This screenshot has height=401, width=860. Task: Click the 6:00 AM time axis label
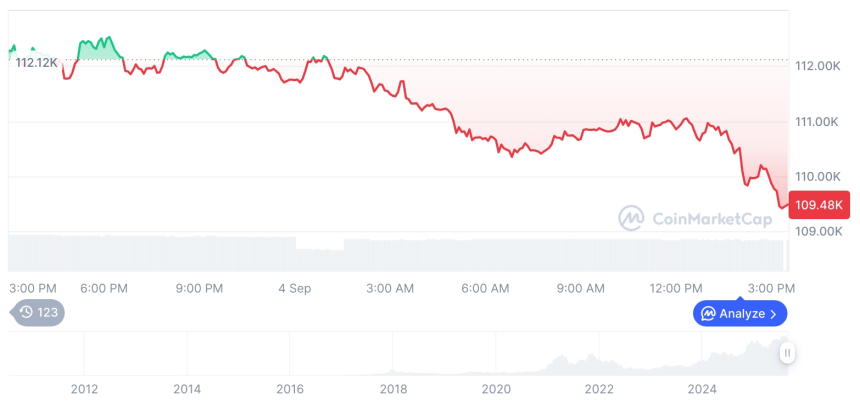(486, 288)
